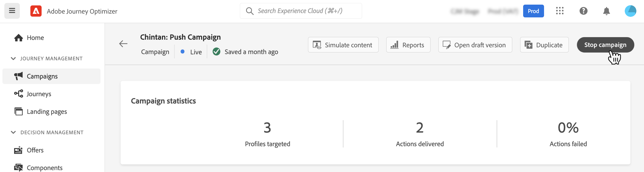This screenshot has height=172, width=644.
Task: Select the Prod sandbox button
Action: 533,11
